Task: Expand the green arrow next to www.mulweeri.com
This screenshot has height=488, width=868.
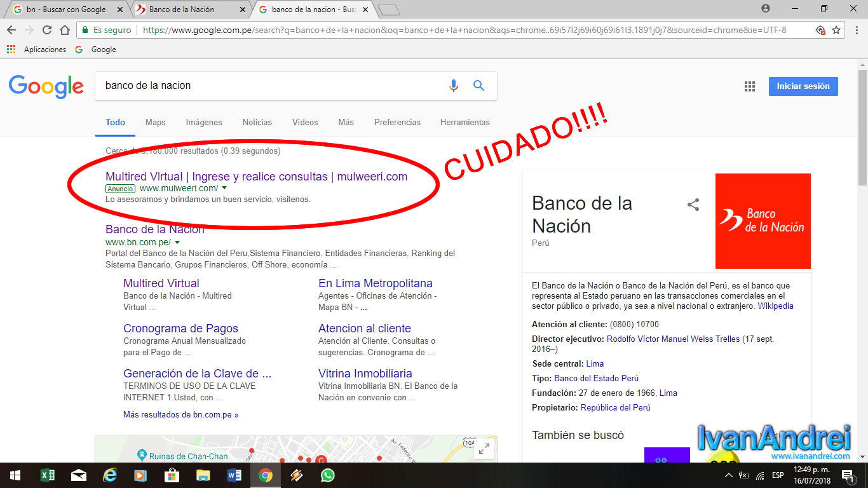Action: pos(224,189)
